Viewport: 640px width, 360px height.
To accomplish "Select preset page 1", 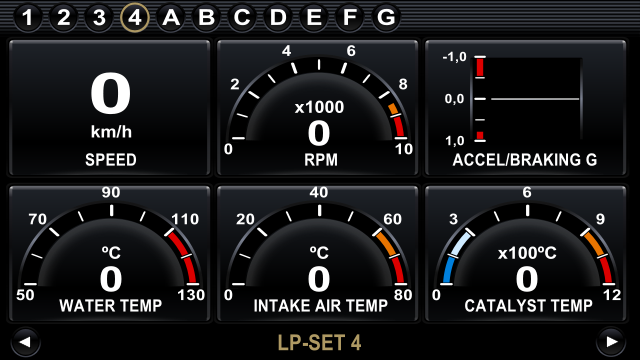I will point(27,18).
